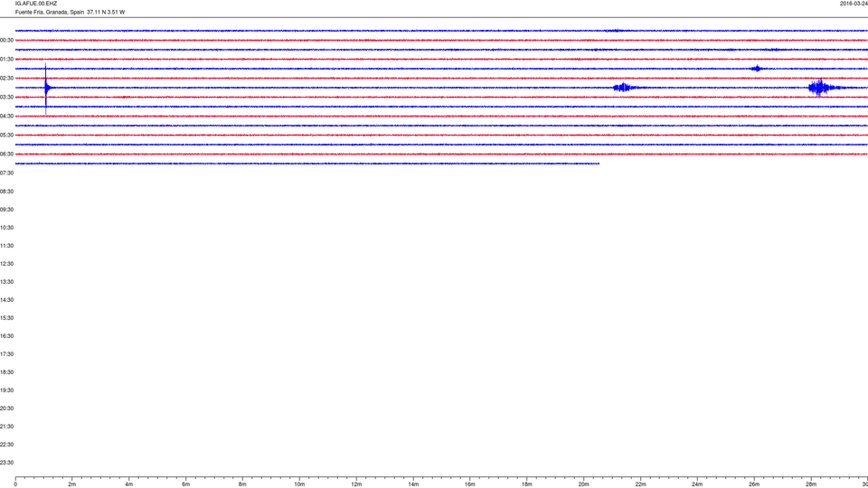Select the 08:30 time label
This screenshot has width=868, height=488.
point(6,192)
